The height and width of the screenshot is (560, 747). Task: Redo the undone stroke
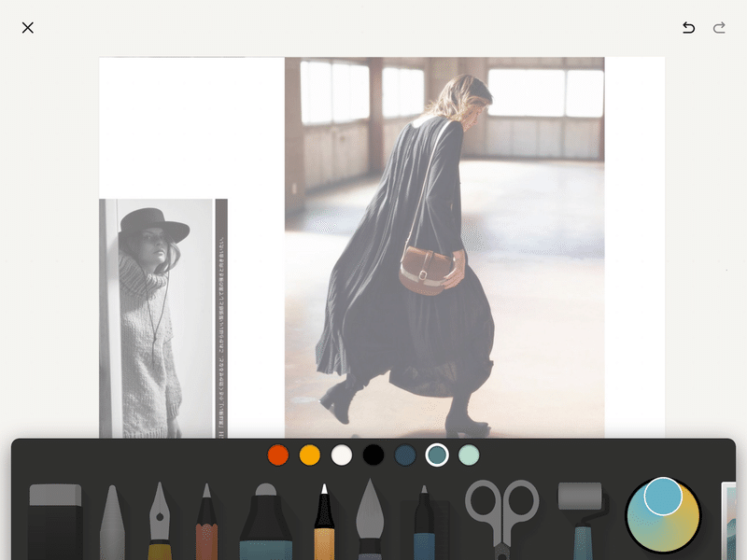[718, 28]
